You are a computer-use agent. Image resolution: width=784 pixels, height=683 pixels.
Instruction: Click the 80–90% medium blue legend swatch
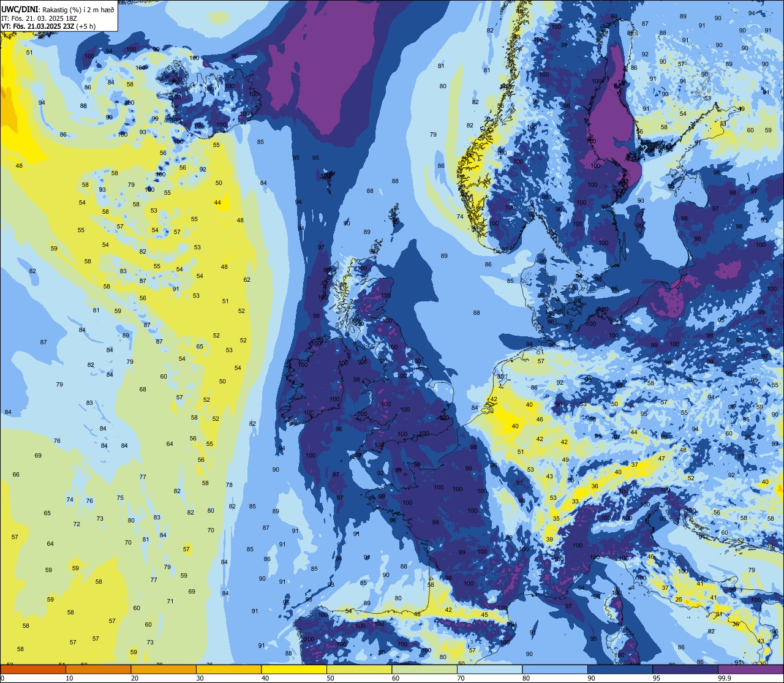[555, 669]
